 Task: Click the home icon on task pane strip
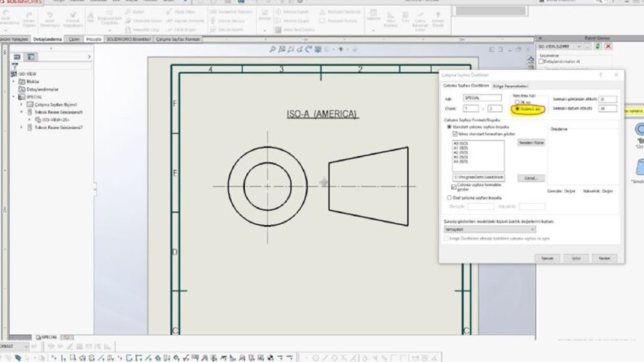pos(530,60)
